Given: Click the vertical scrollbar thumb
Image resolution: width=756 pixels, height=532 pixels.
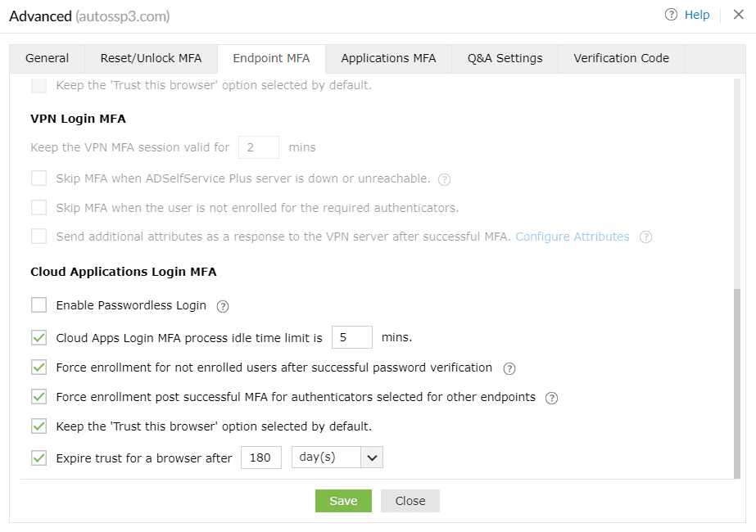Looking at the screenshot, I should (x=737, y=381).
